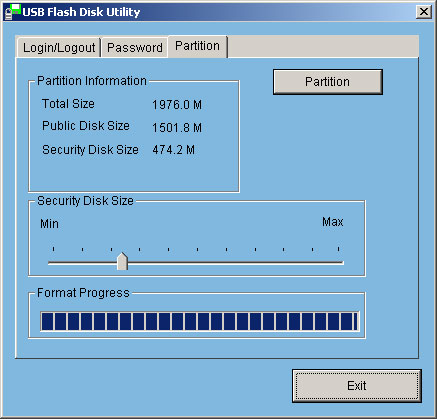The height and width of the screenshot is (419, 437).
Task: Click the Partition Information group title
Action: [92, 81]
